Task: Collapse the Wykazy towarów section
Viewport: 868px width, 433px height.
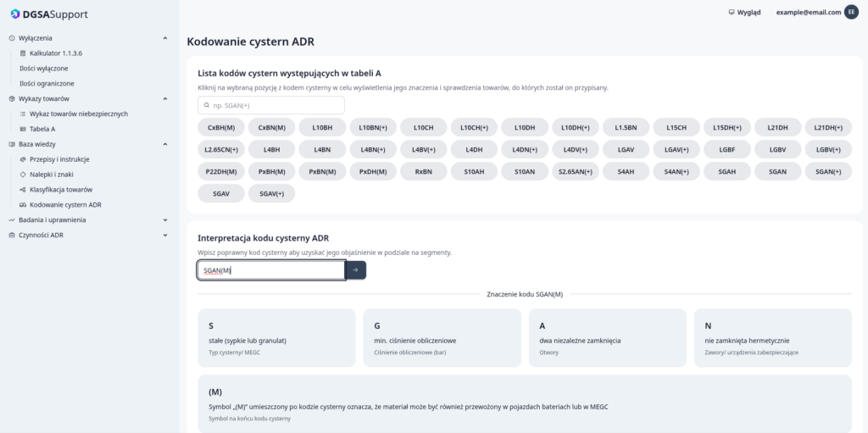Action: [x=165, y=98]
